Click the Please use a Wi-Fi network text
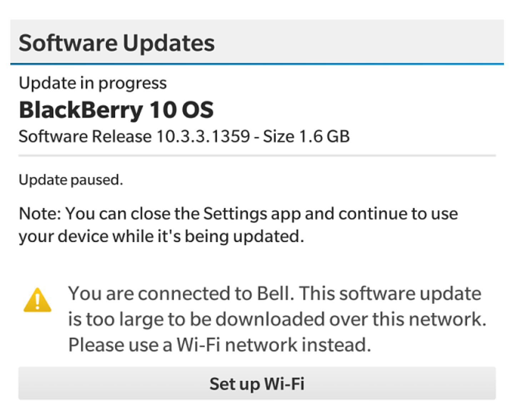The height and width of the screenshot is (420, 510). coord(220,345)
